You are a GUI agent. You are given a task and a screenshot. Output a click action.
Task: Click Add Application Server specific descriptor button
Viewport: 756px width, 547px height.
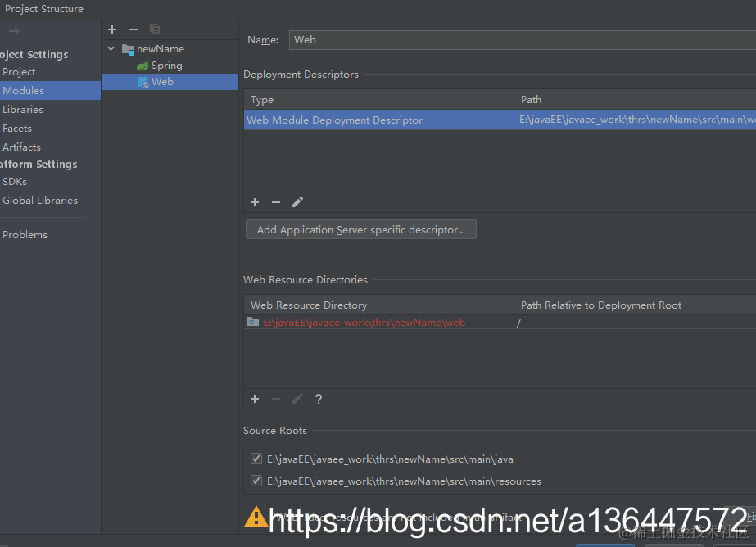(361, 230)
